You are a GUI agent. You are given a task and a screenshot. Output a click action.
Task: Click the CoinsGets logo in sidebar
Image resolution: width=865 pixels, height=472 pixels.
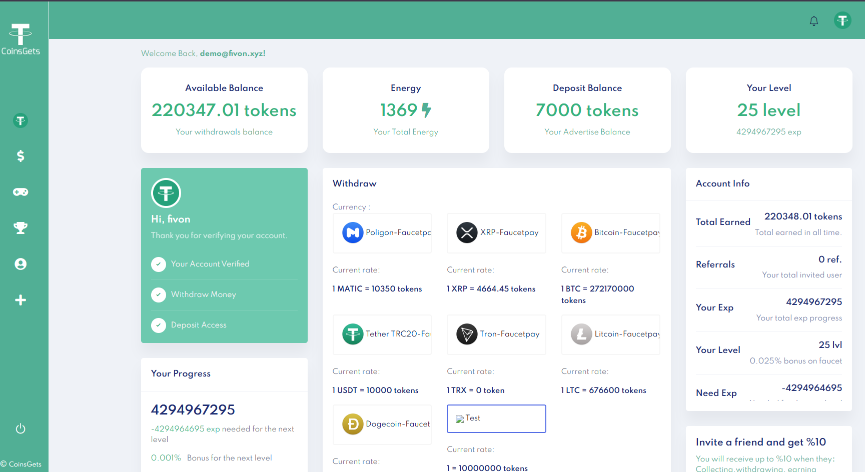pyautogui.click(x=21, y=38)
